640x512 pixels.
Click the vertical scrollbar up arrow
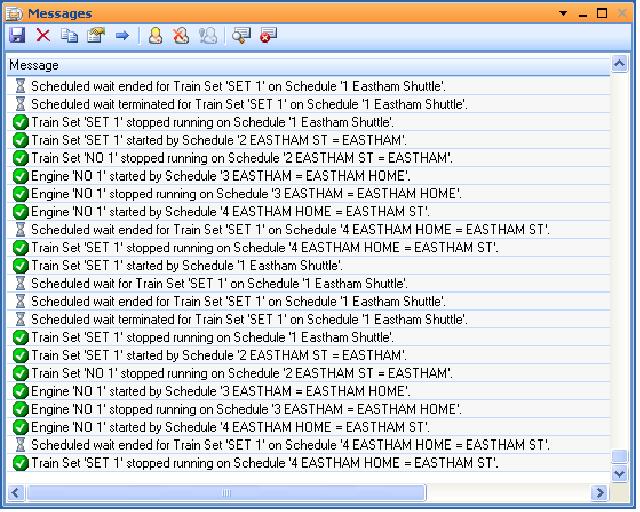tap(620, 65)
